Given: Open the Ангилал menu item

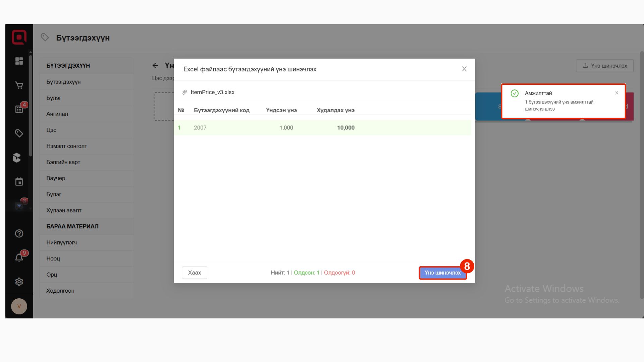Looking at the screenshot, I should (x=57, y=114).
